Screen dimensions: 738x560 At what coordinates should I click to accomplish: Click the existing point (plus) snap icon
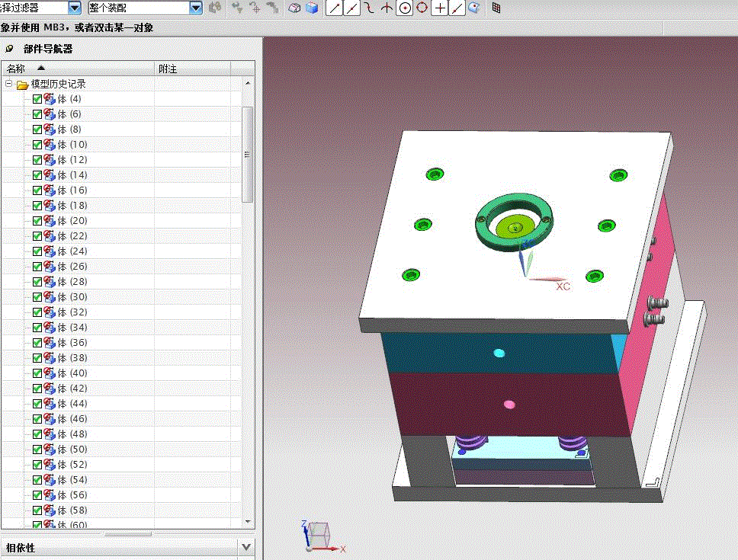point(440,8)
